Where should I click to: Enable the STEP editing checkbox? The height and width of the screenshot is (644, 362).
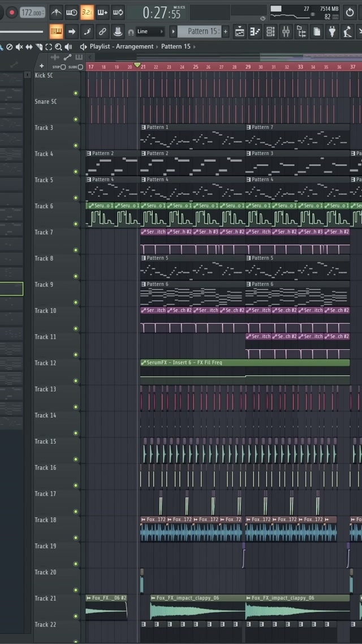63,67
